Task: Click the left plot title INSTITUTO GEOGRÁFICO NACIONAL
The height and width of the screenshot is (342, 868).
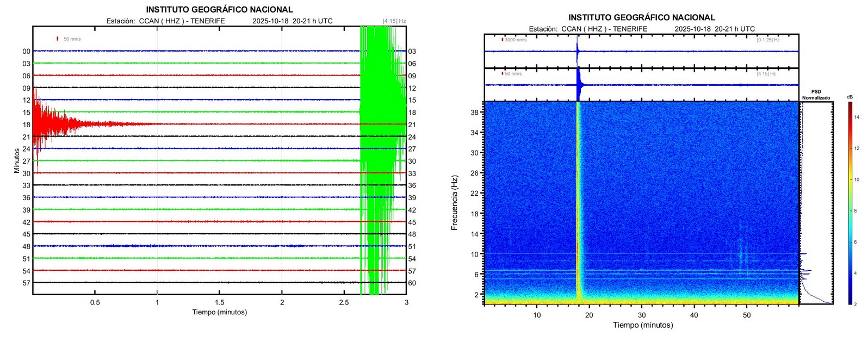Action: click(219, 9)
